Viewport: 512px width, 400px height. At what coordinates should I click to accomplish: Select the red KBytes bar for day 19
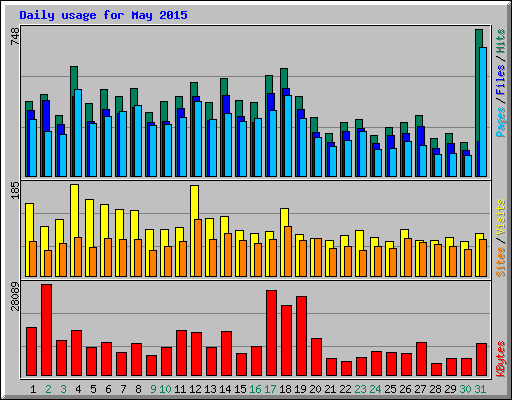point(301,336)
